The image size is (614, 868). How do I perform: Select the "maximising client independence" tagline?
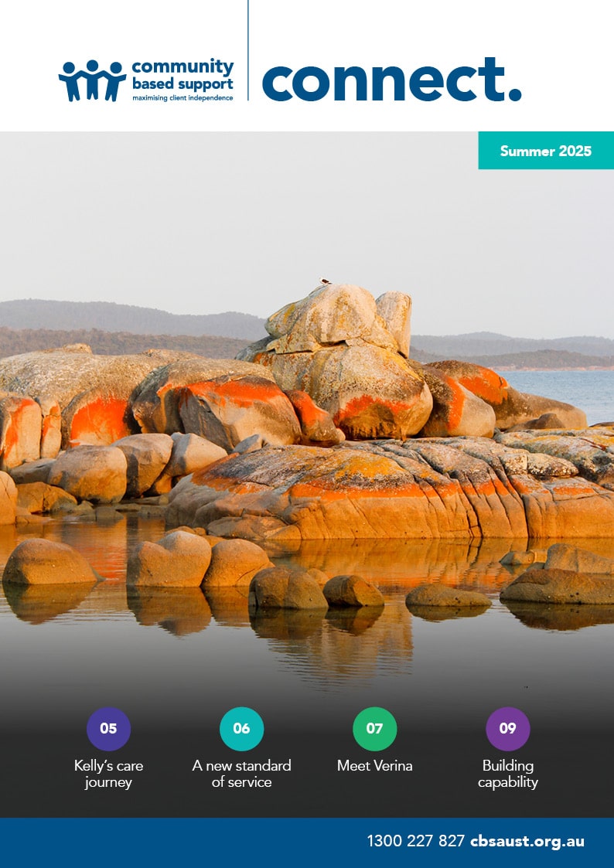(182, 98)
